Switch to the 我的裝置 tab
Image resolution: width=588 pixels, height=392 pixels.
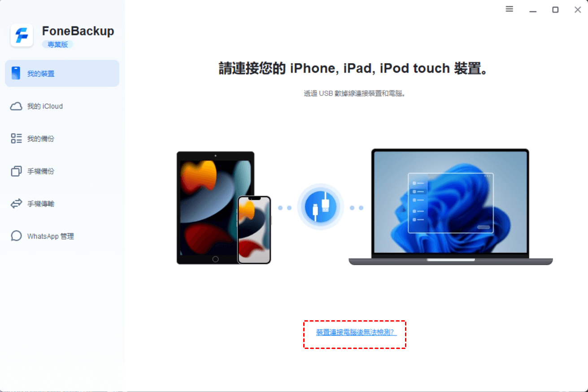62,74
